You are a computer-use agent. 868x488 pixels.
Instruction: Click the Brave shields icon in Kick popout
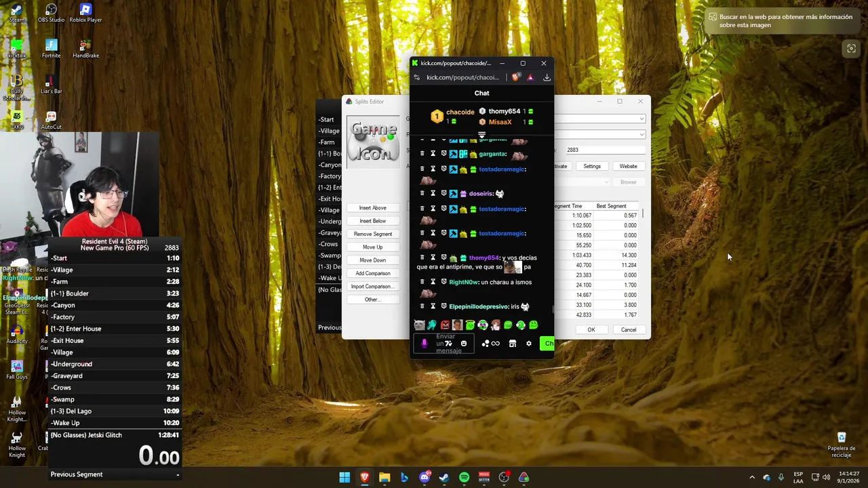point(515,77)
